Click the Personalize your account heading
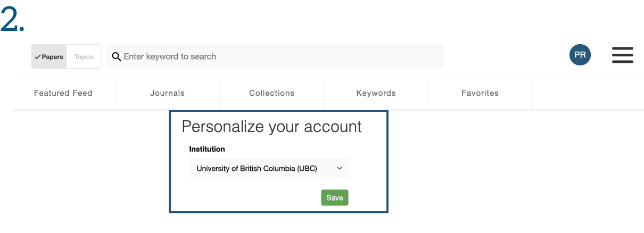 coord(272,127)
